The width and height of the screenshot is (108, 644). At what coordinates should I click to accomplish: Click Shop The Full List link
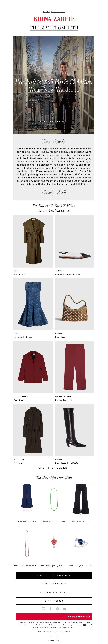tap(54, 468)
